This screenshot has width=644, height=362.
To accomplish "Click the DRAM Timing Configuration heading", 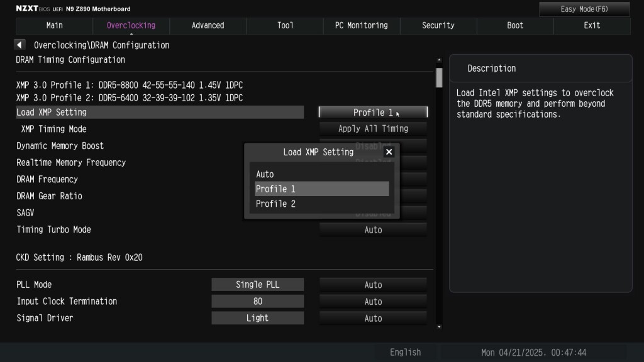I will coord(70,60).
